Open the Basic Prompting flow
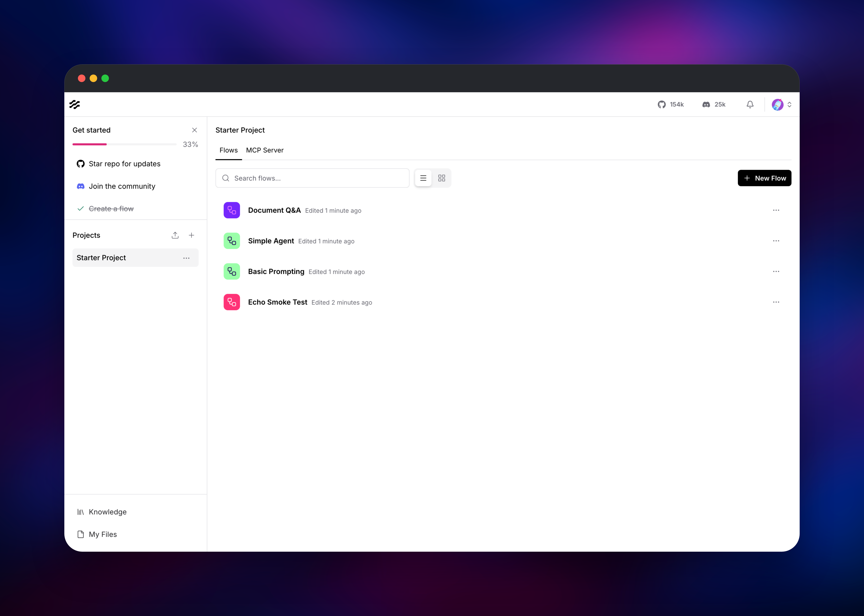Screen dimensions: 864x616 point(503,272)
